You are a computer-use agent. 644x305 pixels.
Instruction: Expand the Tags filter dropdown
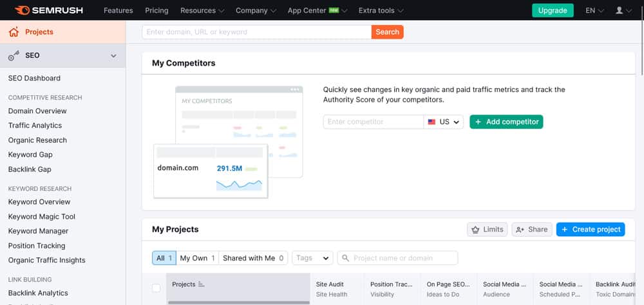(x=312, y=258)
